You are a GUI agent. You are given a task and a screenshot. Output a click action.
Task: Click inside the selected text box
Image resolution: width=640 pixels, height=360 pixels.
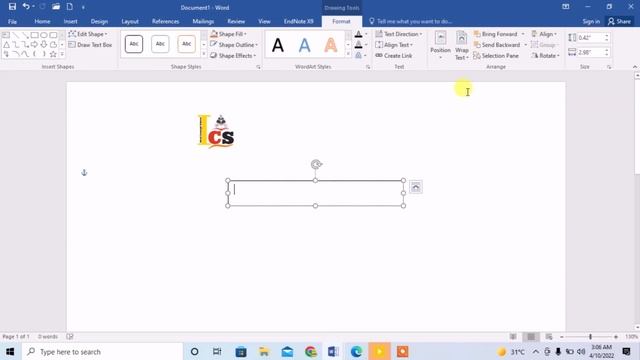(x=316, y=193)
